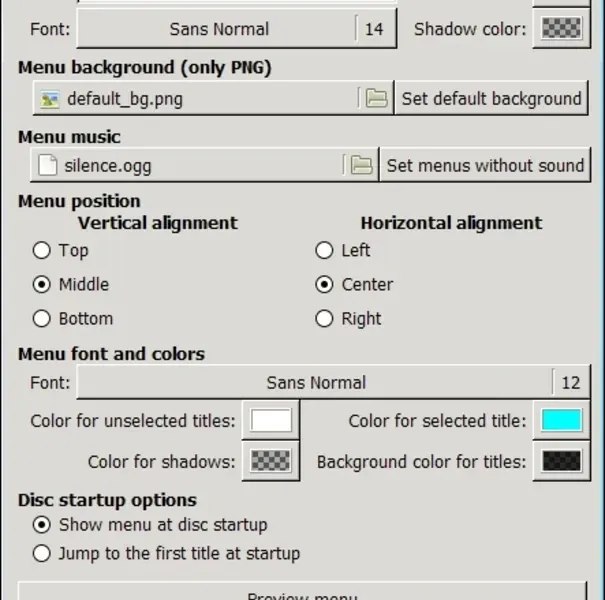Open the silence.ogg music file chooser
Image resolution: width=605 pixels, height=600 pixels.
pos(190,165)
